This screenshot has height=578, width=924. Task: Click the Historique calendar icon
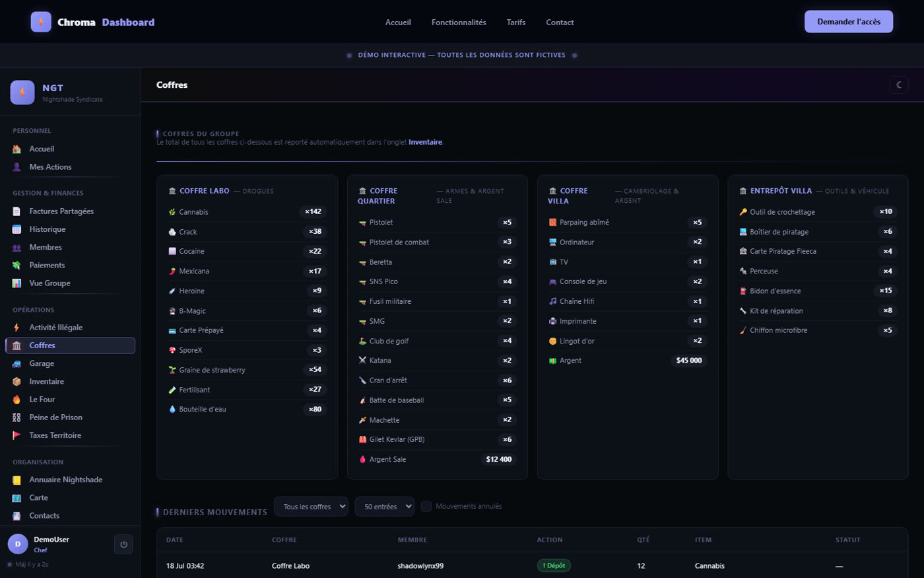tap(16, 229)
